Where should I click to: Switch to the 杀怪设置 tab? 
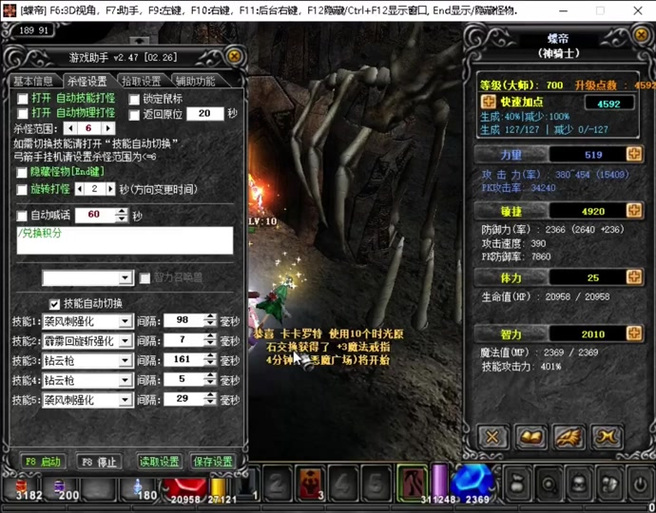point(87,81)
